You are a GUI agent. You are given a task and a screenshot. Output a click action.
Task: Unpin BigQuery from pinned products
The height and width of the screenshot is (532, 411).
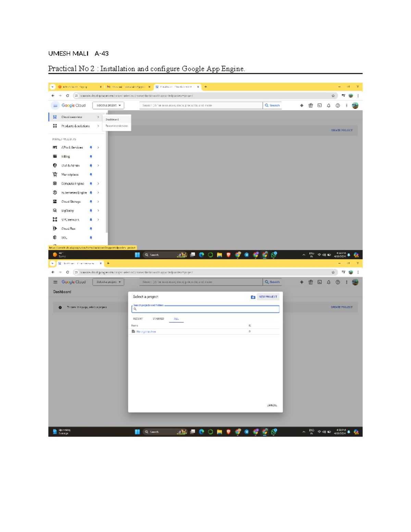(x=91, y=211)
